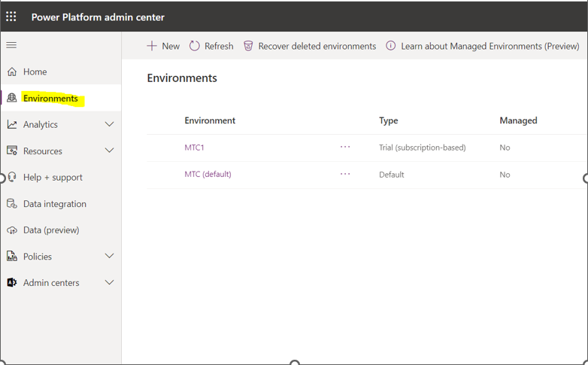Image resolution: width=588 pixels, height=365 pixels.
Task: Sort by Managed column header
Action: click(x=518, y=120)
